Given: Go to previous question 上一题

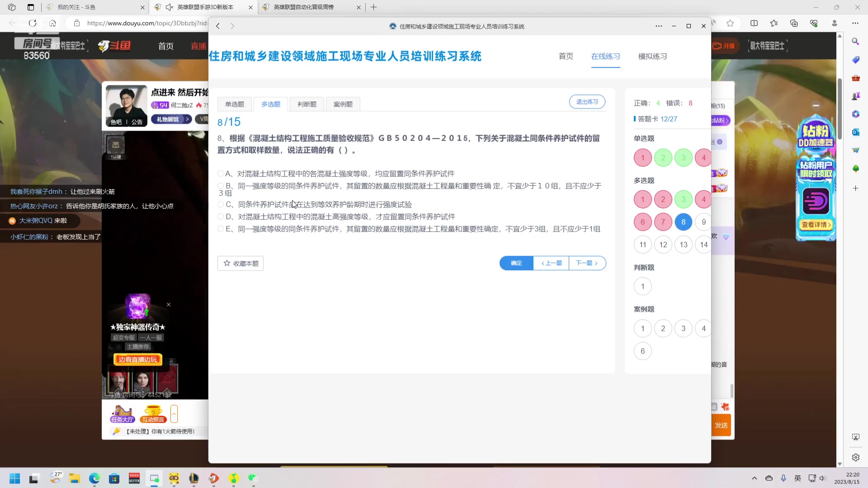Looking at the screenshot, I should click(551, 263).
